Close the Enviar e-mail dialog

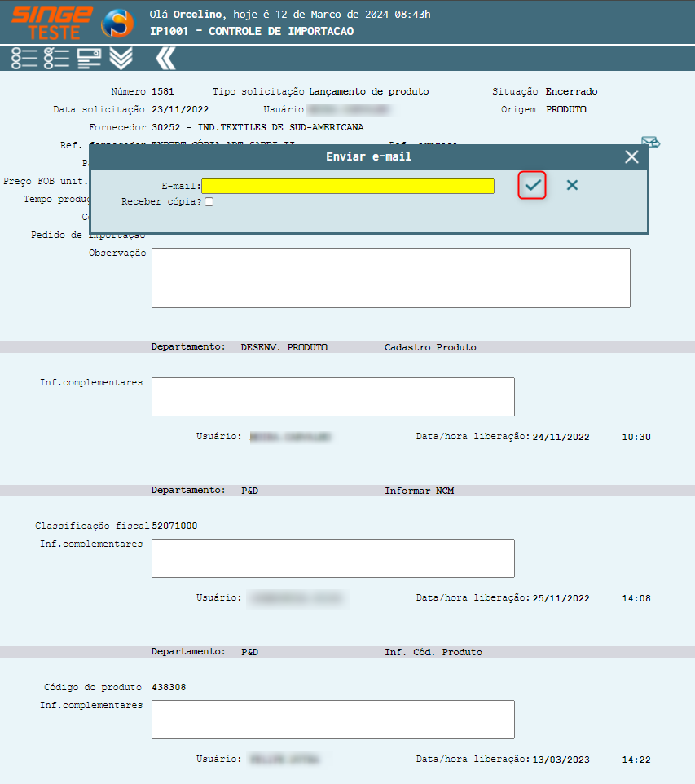click(x=631, y=157)
